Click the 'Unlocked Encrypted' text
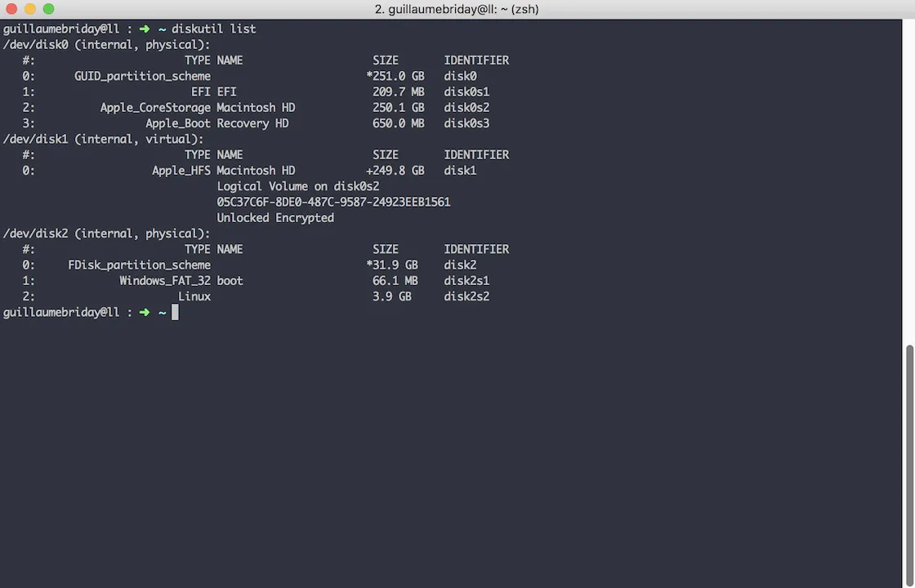Image resolution: width=915 pixels, height=588 pixels. pyautogui.click(x=275, y=217)
